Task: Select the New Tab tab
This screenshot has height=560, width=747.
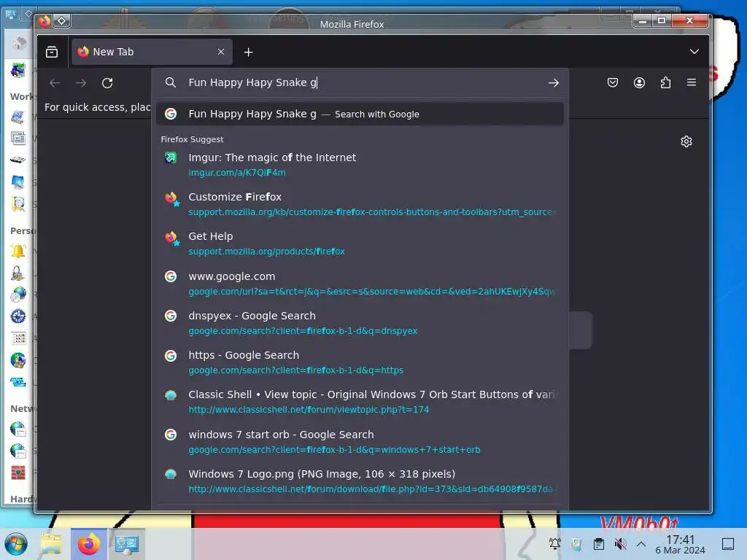Action: 152,52
